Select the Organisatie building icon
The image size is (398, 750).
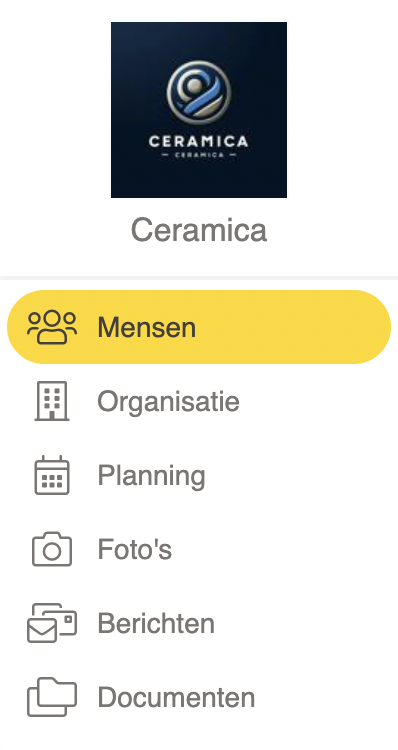[x=52, y=401]
